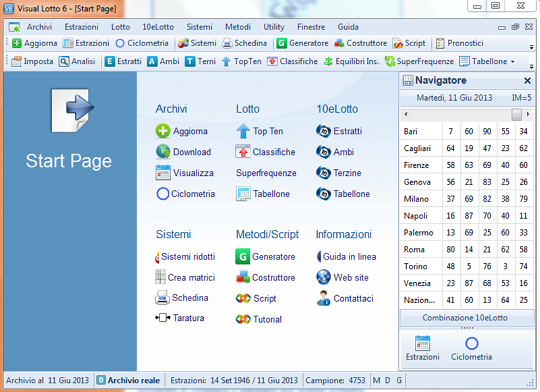Open Visualizza calendar link

click(185, 173)
